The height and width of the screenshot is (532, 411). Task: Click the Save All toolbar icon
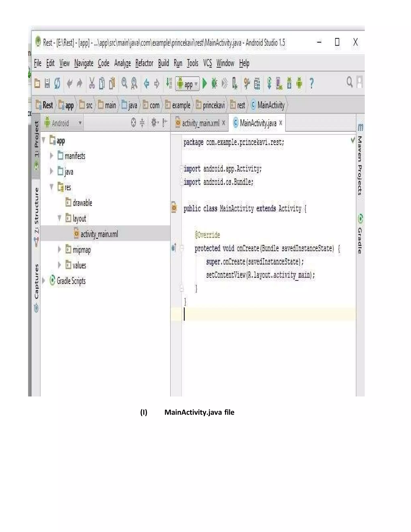47,84
